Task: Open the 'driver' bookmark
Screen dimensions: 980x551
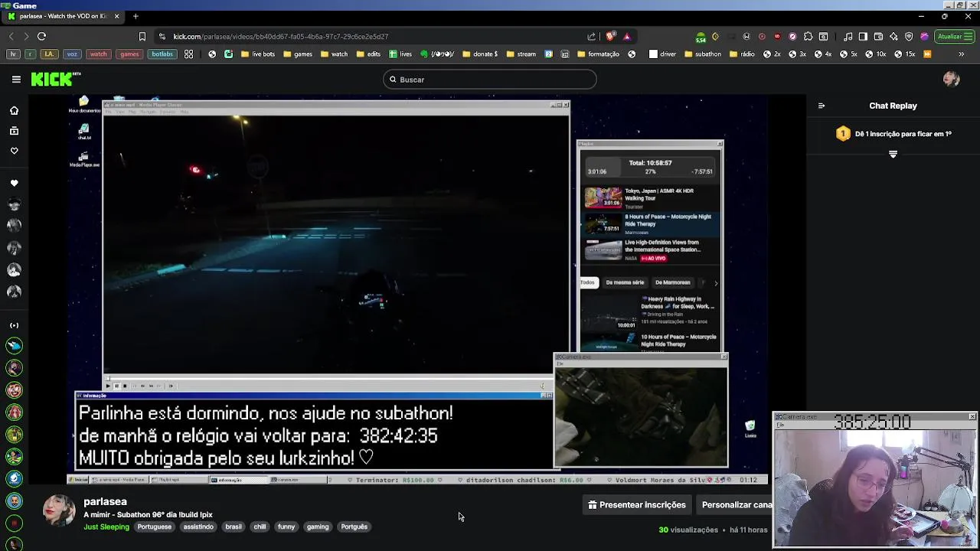Action: (x=662, y=54)
